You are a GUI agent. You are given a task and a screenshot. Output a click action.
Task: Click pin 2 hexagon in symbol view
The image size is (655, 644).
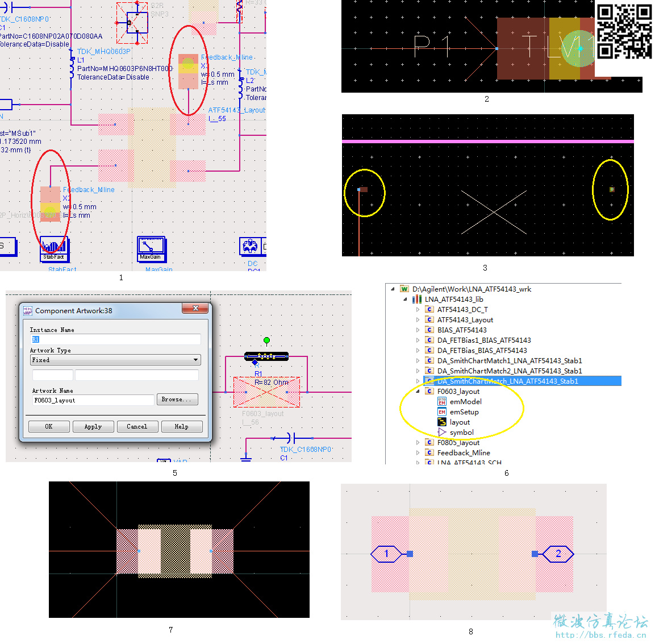pos(558,554)
